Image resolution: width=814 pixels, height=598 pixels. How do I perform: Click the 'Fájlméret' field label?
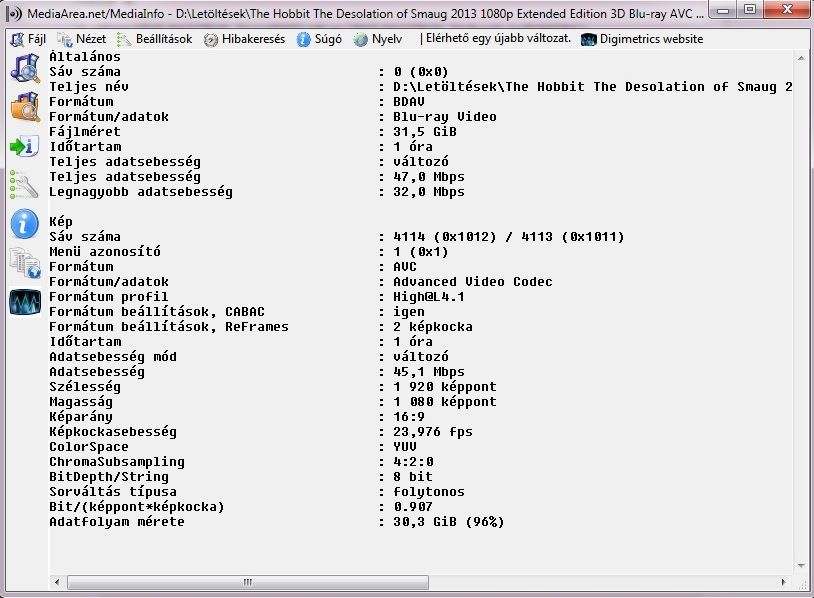click(85, 132)
